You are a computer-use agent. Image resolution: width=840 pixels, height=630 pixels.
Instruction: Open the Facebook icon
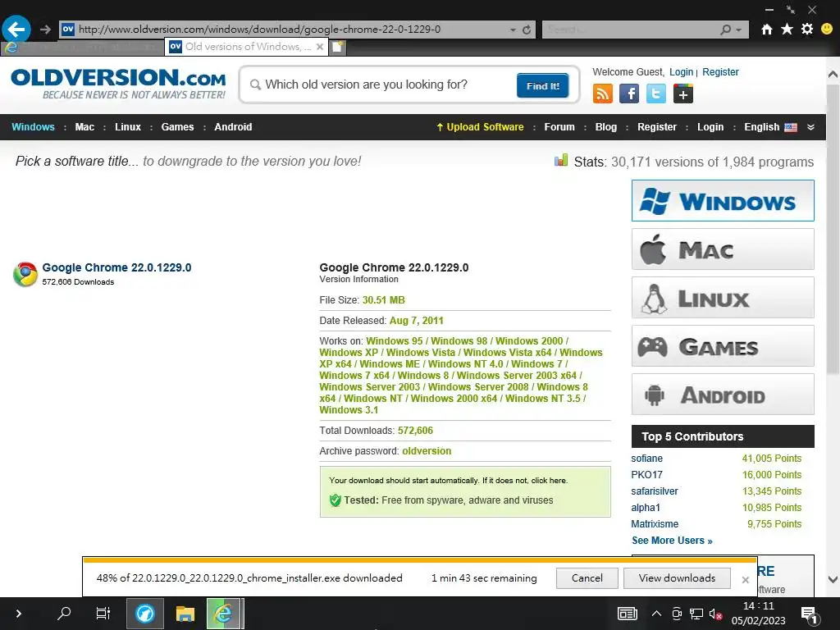pos(629,94)
